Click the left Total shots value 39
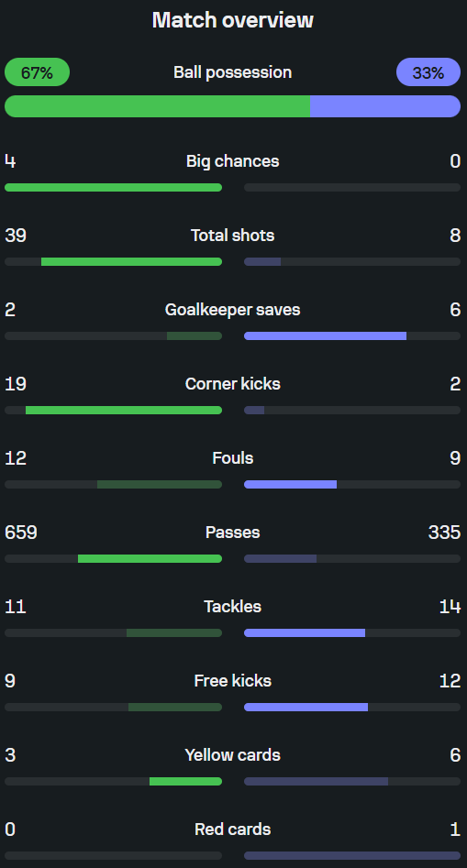The height and width of the screenshot is (868, 467). point(16,236)
